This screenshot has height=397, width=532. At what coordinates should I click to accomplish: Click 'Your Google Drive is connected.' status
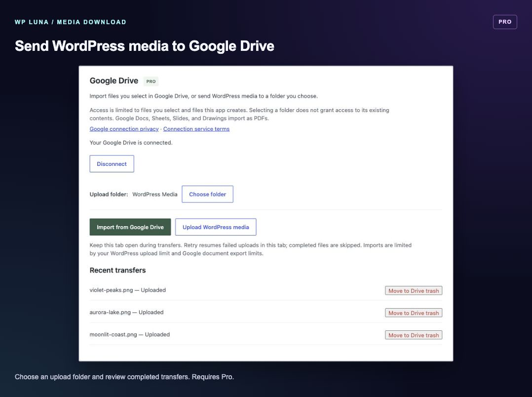pyautogui.click(x=131, y=143)
